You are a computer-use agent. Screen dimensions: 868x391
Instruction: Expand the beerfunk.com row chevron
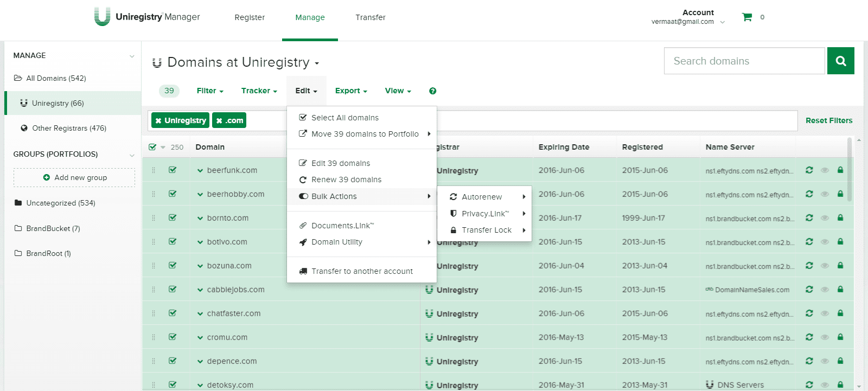(200, 170)
